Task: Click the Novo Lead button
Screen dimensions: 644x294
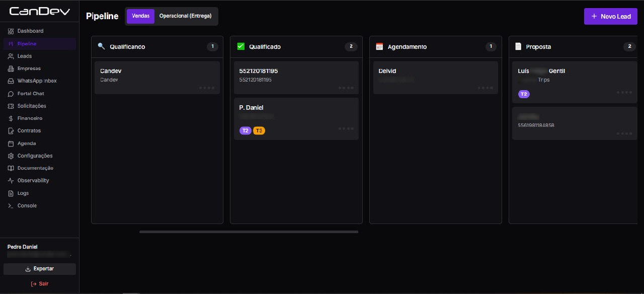Action: [610, 17]
